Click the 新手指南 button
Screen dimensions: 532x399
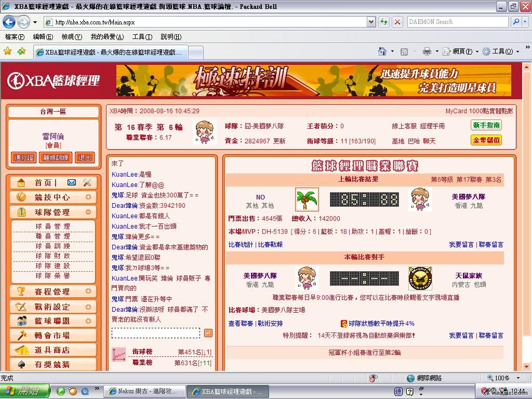[486, 125]
